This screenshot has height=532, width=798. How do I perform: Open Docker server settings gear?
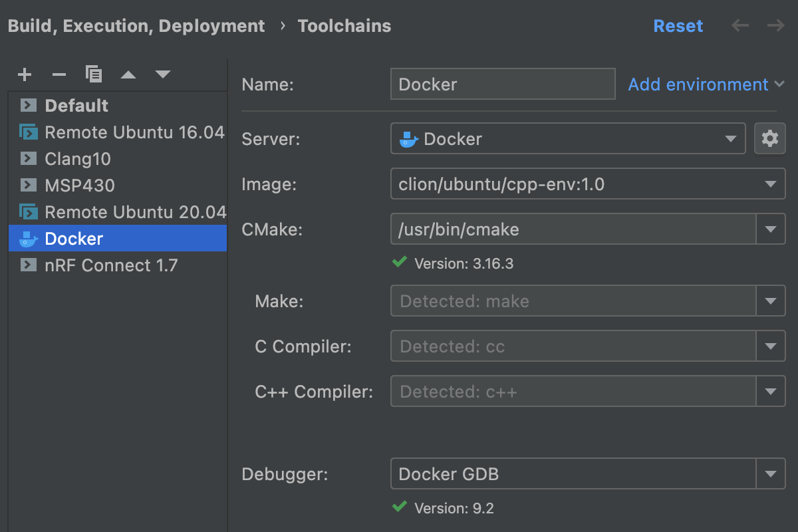[770, 139]
